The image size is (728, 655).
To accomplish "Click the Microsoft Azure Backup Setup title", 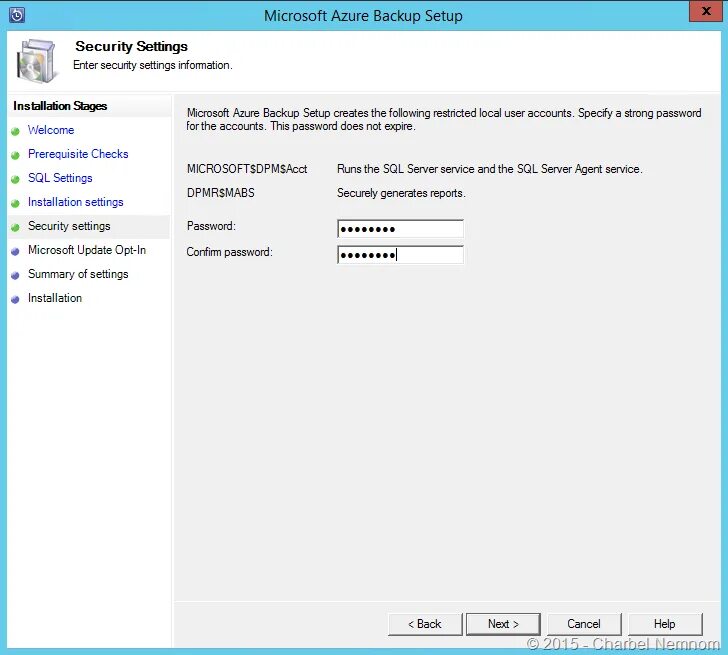I will point(363,16).
